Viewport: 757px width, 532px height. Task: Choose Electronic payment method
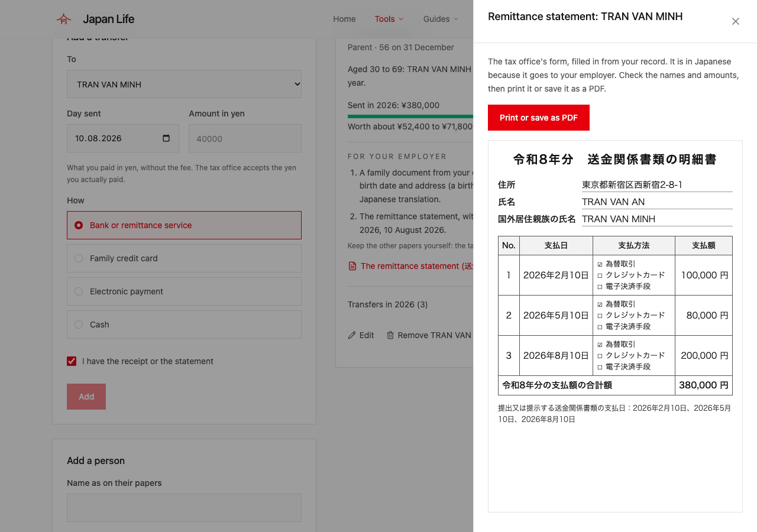coord(184,291)
